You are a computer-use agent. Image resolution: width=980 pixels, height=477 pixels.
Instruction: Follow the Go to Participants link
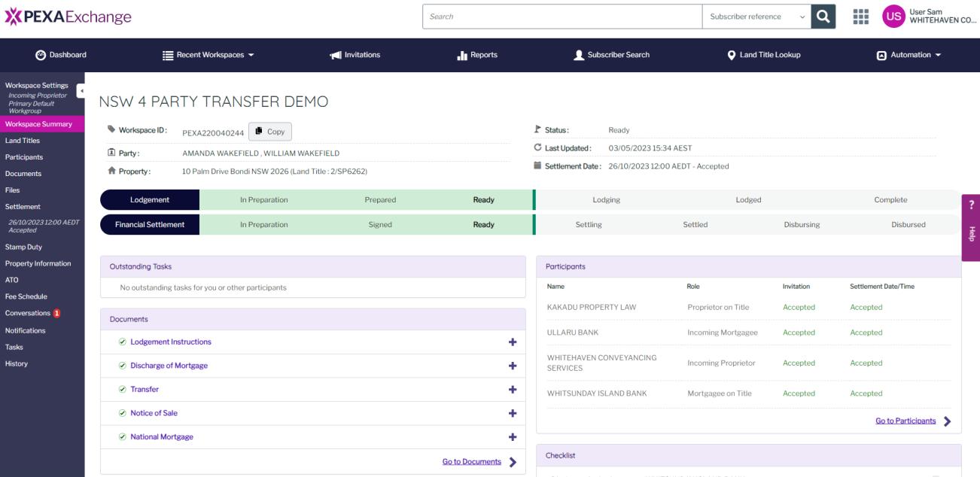[905, 421]
